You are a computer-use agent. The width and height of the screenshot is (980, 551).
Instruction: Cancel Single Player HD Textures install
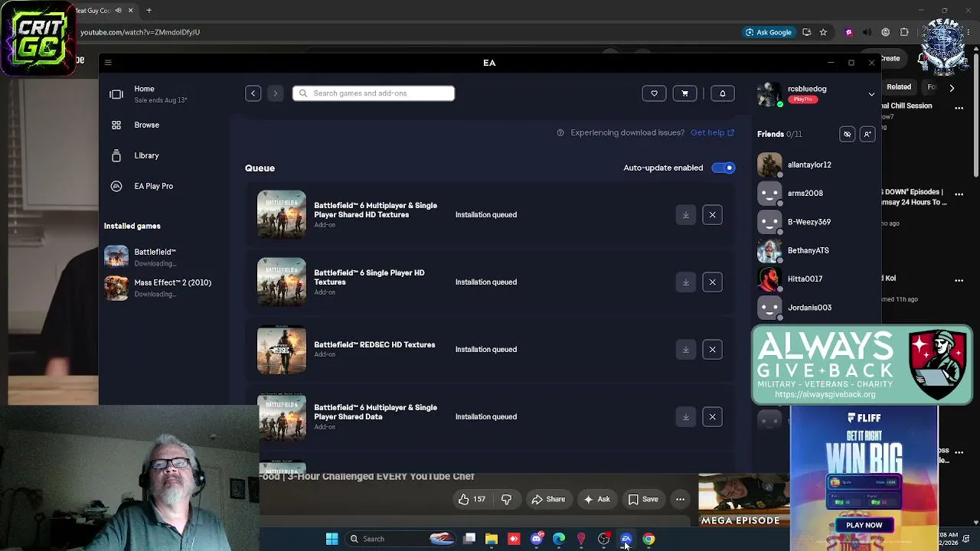point(712,282)
